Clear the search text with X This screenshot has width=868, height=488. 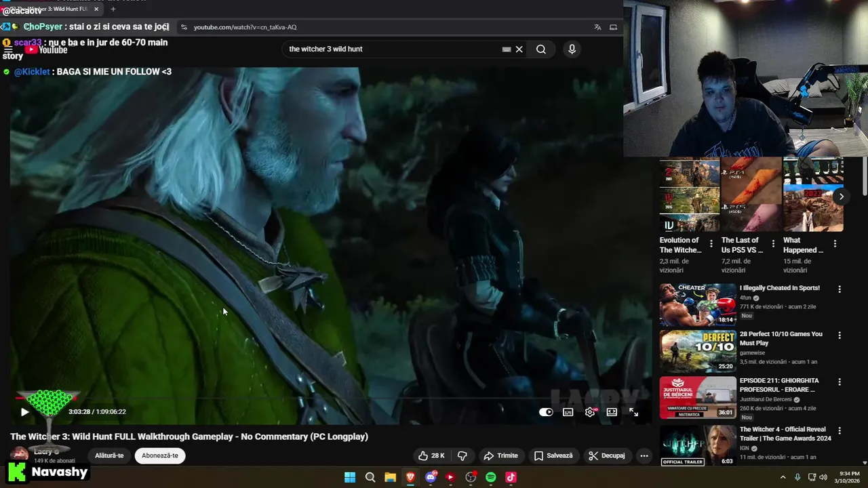pos(519,49)
